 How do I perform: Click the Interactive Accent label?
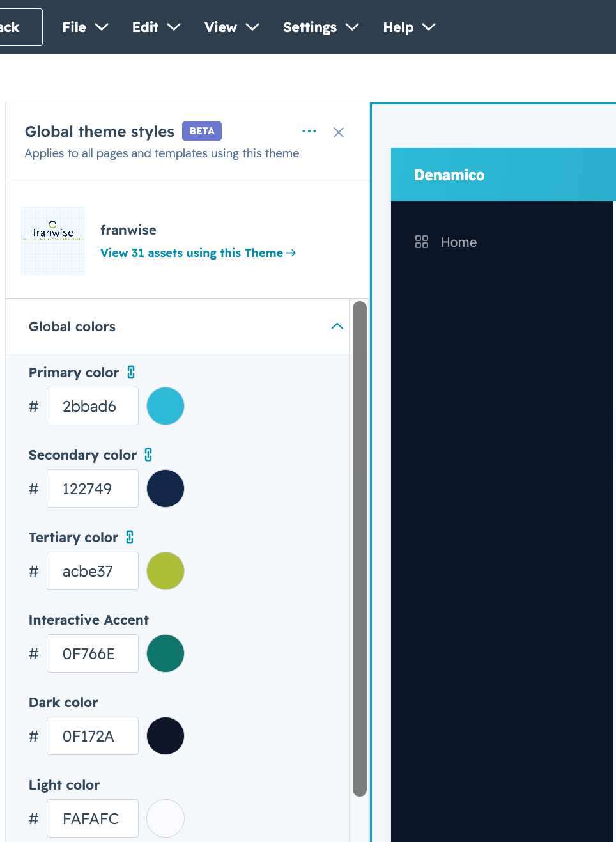click(89, 620)
